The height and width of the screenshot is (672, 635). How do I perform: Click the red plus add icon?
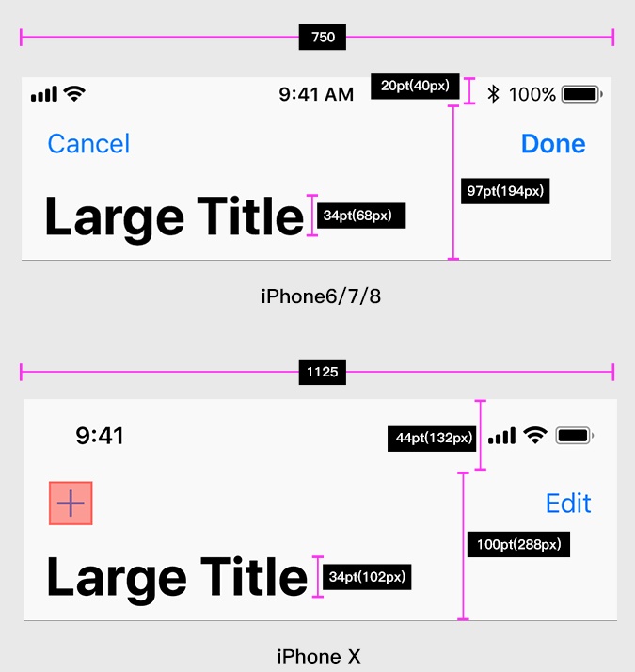tap(71, 504)
